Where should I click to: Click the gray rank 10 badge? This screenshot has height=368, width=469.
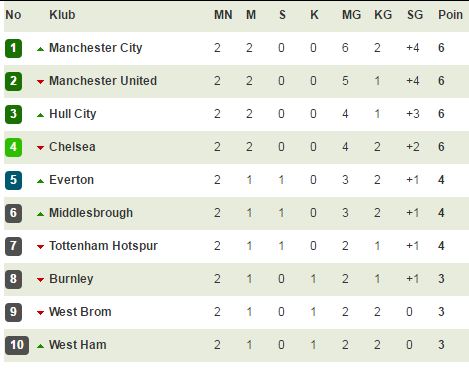[x=17, y=345]
